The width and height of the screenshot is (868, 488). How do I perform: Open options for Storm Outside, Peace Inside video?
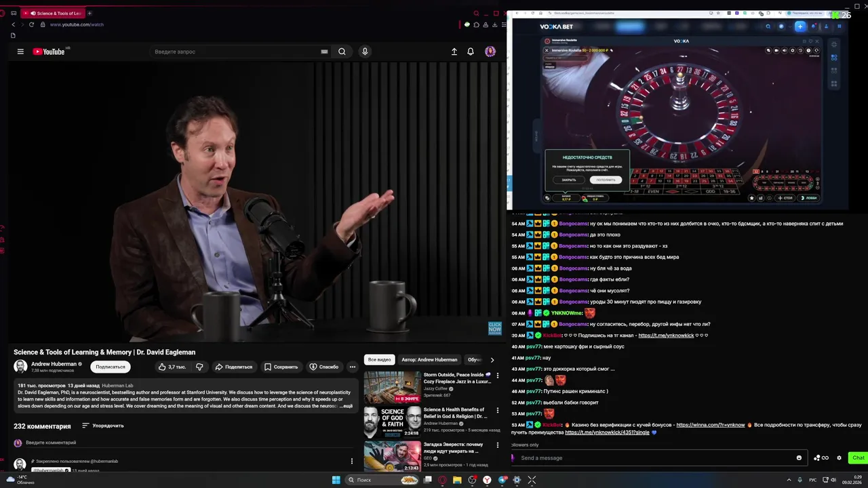(x=498, y=375)
